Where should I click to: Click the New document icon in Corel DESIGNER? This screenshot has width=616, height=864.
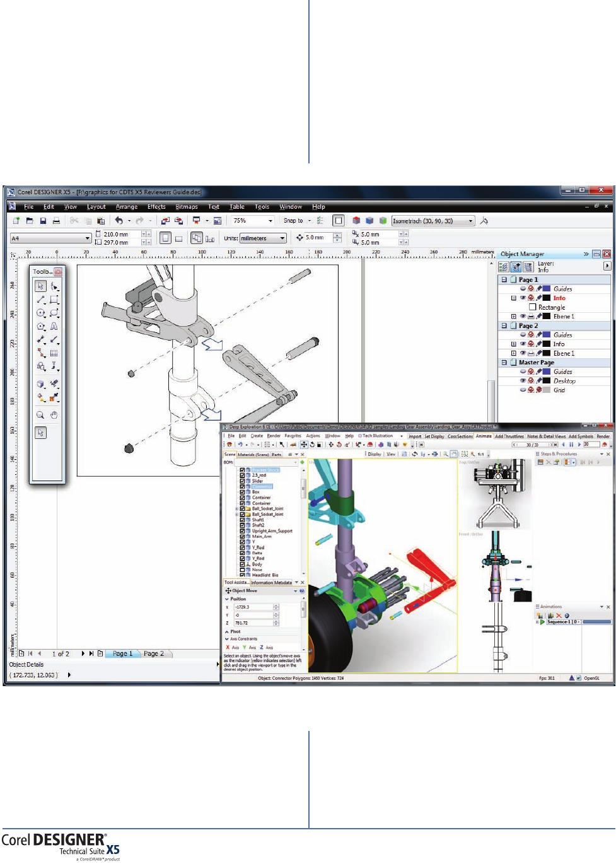pos(16,221)
